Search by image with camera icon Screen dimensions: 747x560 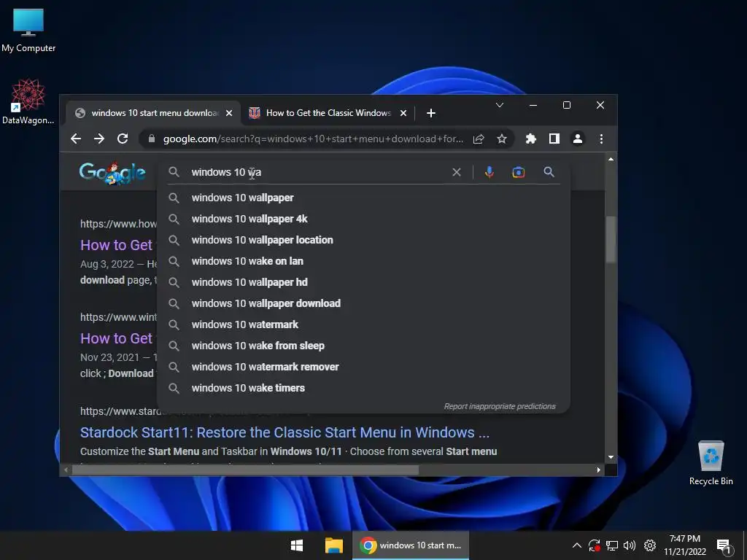pyautogui.click(x=519, y=172)
